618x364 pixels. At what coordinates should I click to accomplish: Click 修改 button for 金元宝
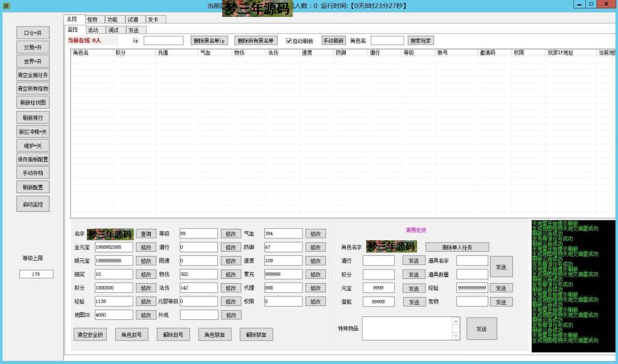pos(146,247)
